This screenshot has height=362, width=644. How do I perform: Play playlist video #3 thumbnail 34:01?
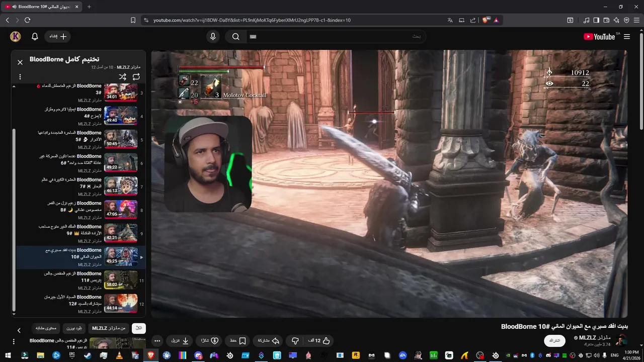(121, 92)
